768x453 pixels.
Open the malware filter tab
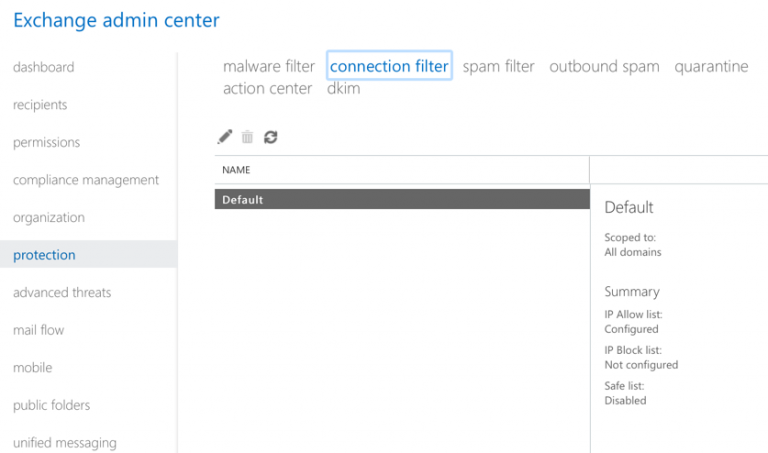[x=269, y=67]
